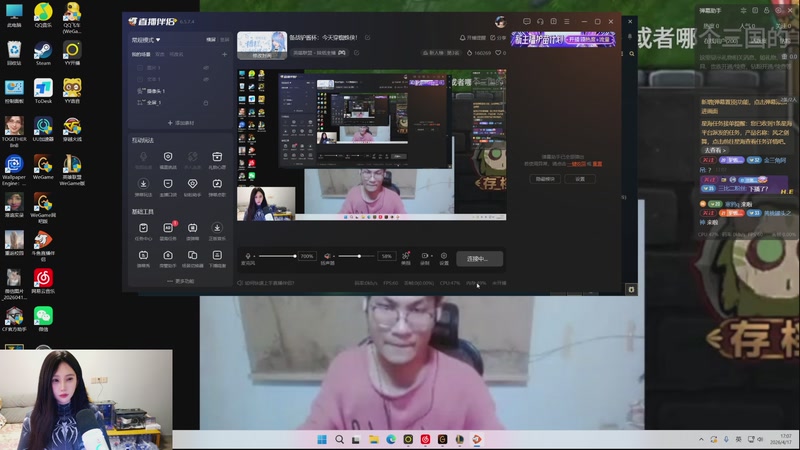800x450 pixels.
Task: Click the user avatar in the title bar
Action: click(x=501, y=21)
